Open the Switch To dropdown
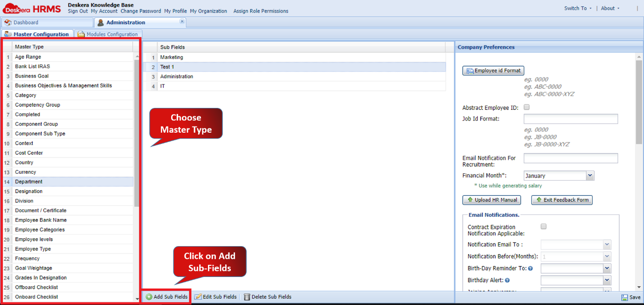Viewport: 644px width, 305px height. (577, 8)
